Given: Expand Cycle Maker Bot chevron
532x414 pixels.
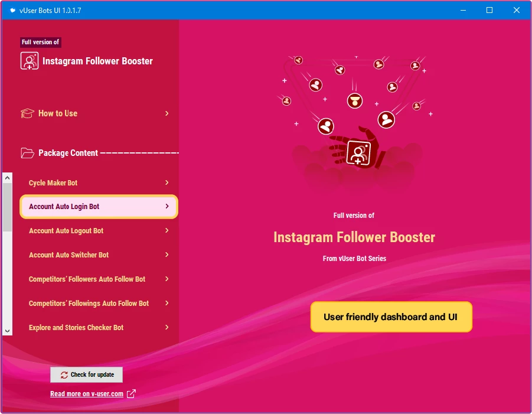Looking at the screenshot, I should [167, 182].
